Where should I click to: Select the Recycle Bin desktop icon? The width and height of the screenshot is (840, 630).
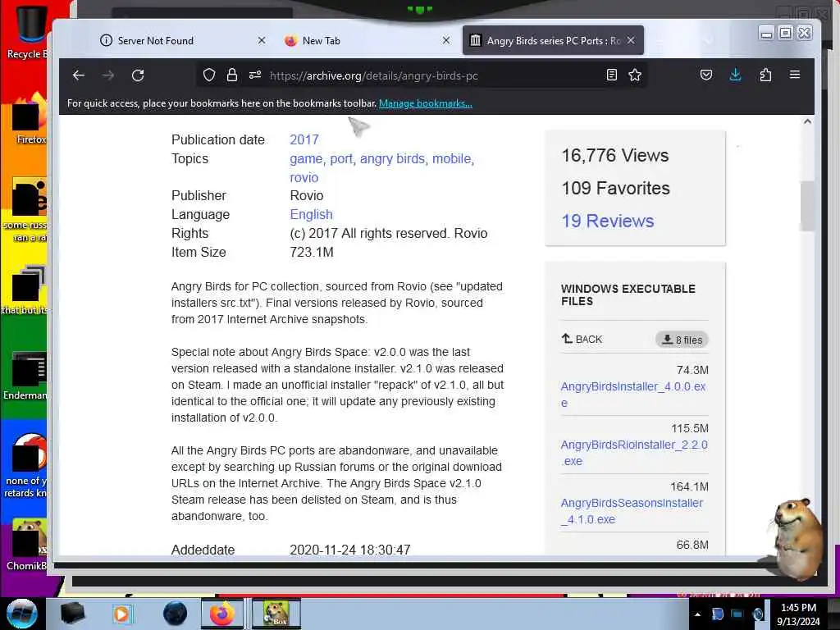coord(28,31)
